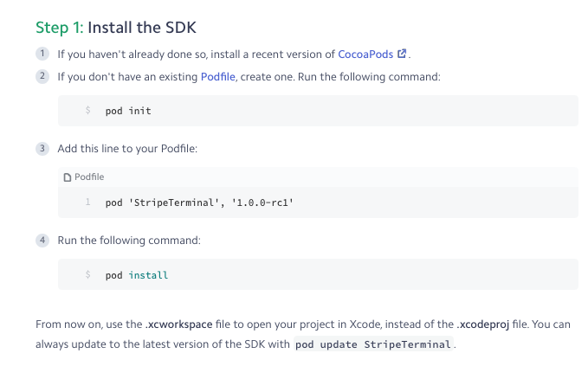Open the CocoaPods link
588x379 pixels.
(365, 55)
